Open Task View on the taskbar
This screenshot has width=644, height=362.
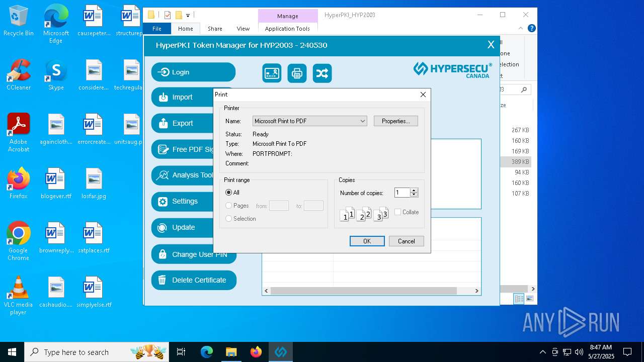(181, 352)
